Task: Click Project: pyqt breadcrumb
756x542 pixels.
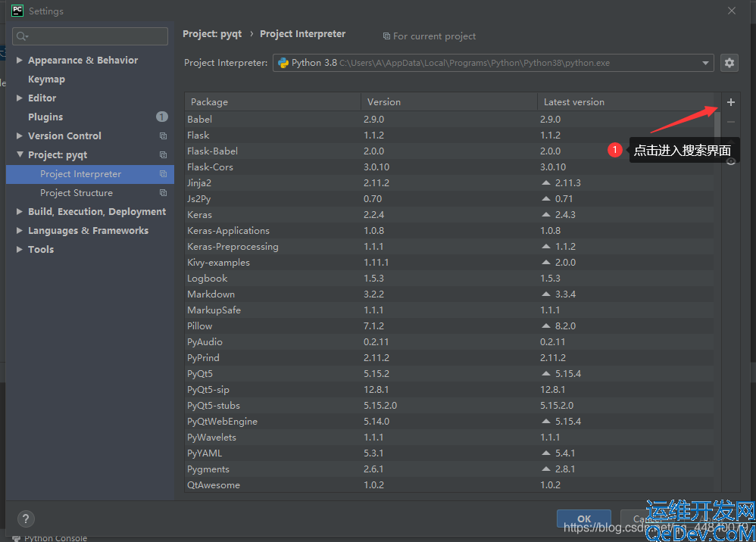Action: tap(212, 34)
